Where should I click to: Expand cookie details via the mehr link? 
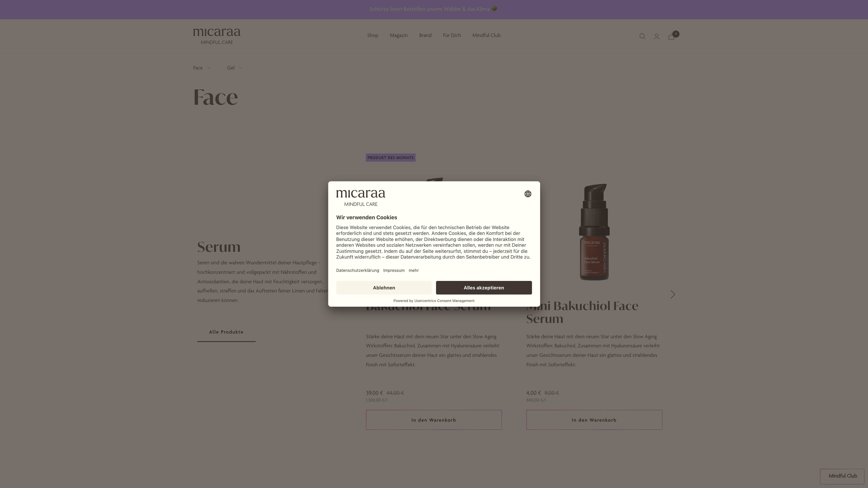(x=413, y=270)
